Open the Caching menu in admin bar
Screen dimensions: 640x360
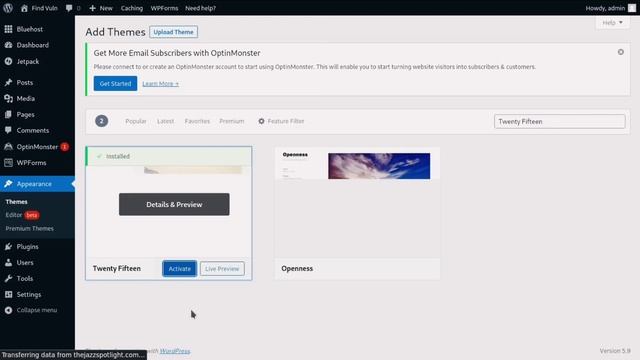tap(131, 8)
